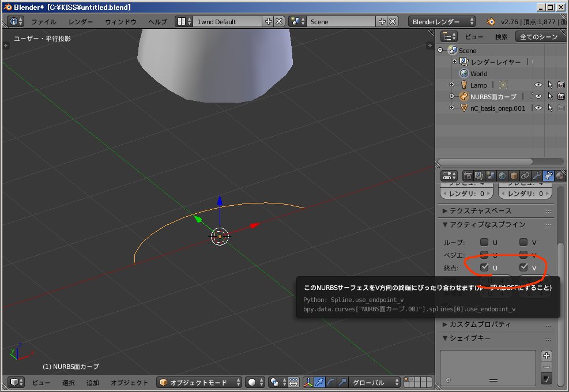The image size is (569, 392).
Task: Open the グローバル orientation dropdown
Action: pyautogui.click(x=375, y=382)
